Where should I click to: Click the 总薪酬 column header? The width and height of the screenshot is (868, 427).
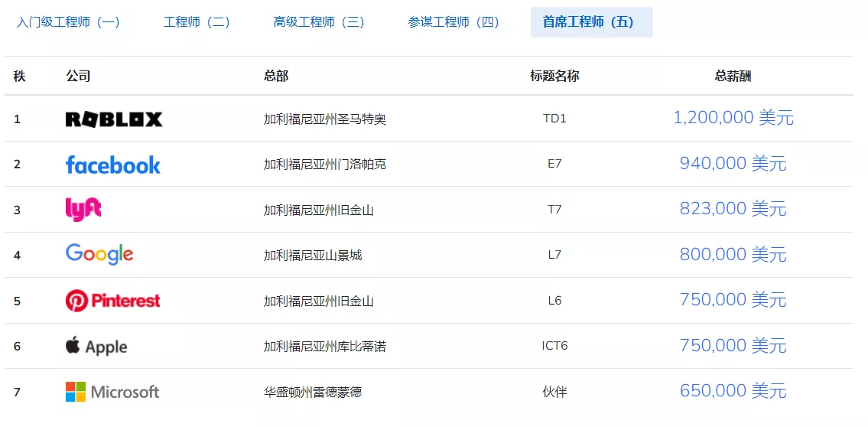733,77
